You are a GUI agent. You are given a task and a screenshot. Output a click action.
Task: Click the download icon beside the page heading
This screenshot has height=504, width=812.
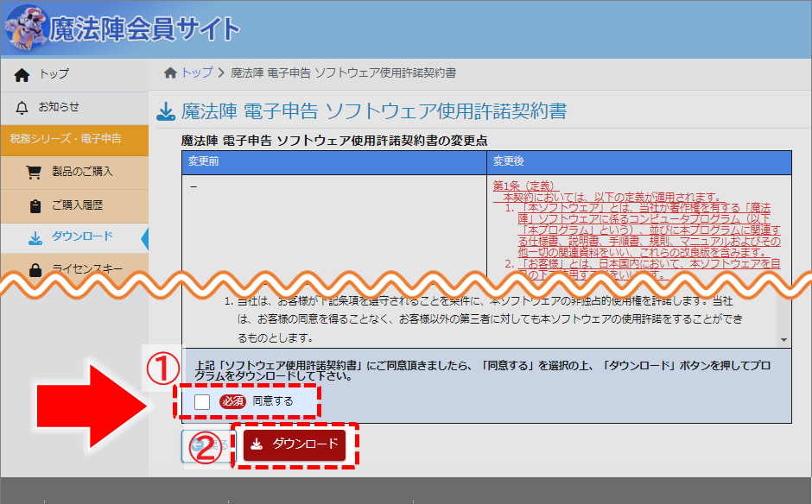click(x=165, y=112)
